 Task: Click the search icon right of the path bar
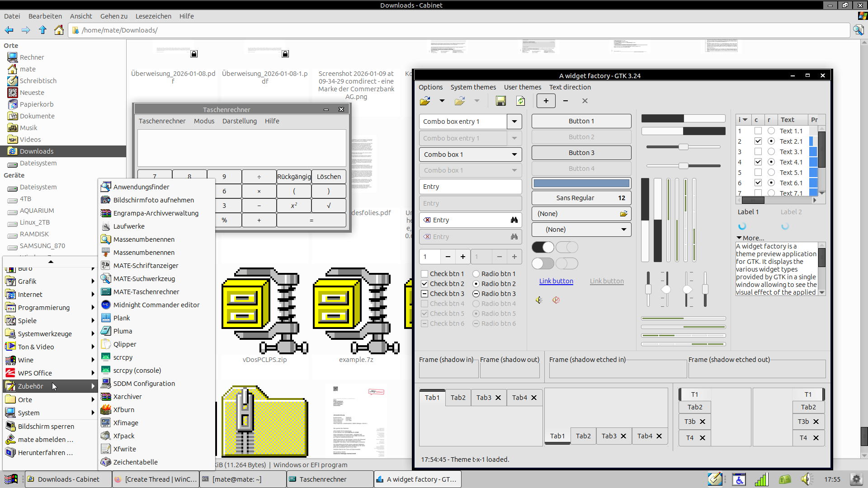click(x=858, y=30)
